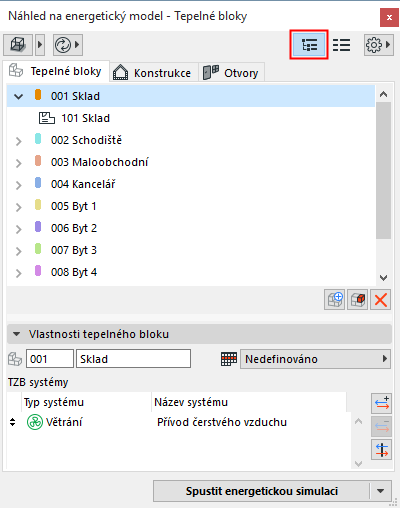This screenshot has width=400, height=508.
Task: Click the yellow swatch of 005 Byt 1
Action: pyautogui.click(x=38, y=205)
